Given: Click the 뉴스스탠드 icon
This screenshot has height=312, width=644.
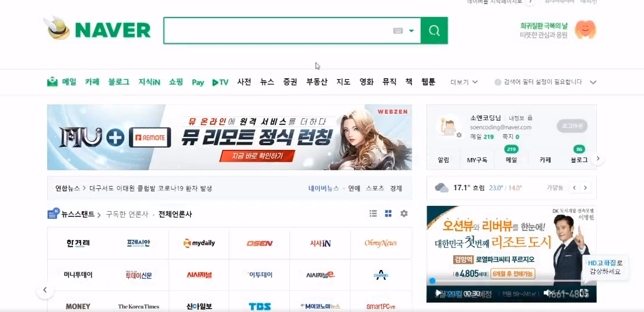Looking at the screenshot, I should point(54,213).
